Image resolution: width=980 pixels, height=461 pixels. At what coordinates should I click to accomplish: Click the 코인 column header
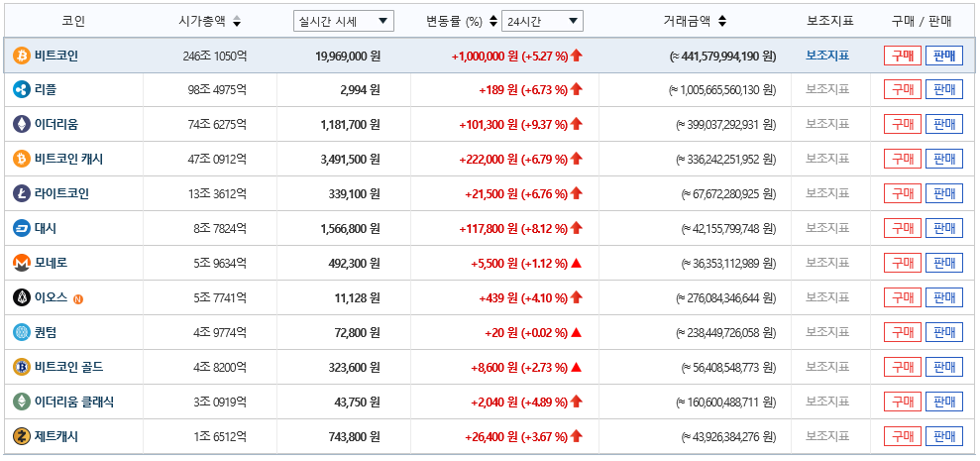pyautogui.click(x=73, y=21)
